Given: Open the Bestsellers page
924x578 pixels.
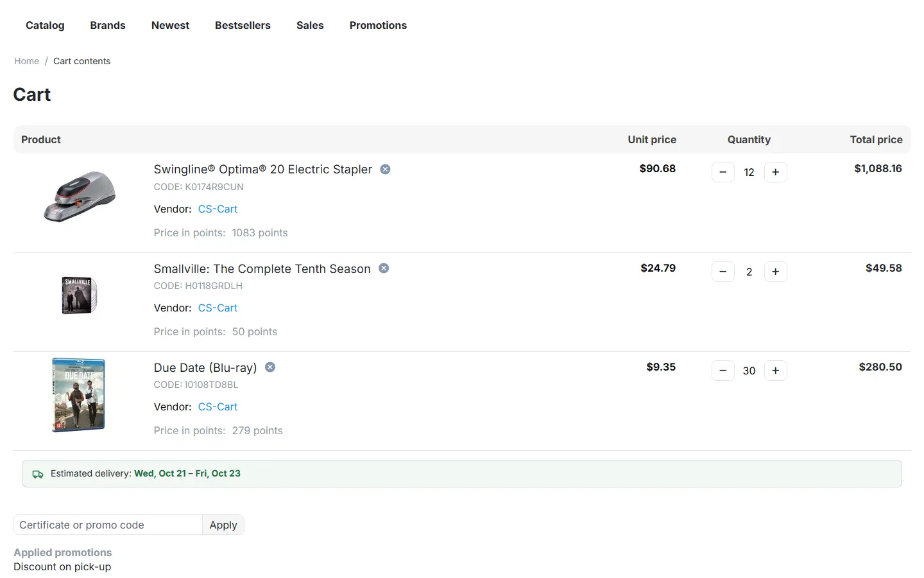Looking at the screenshot, I should point(243,26).
